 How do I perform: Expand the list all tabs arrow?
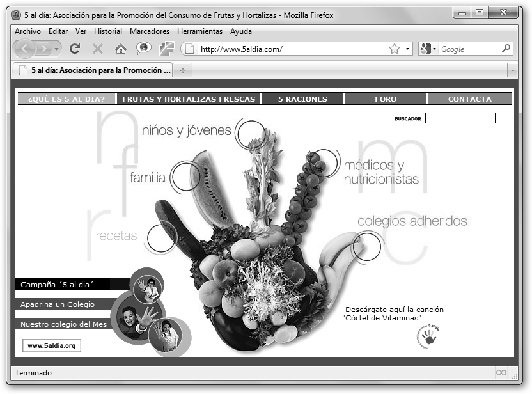[512, 70]
